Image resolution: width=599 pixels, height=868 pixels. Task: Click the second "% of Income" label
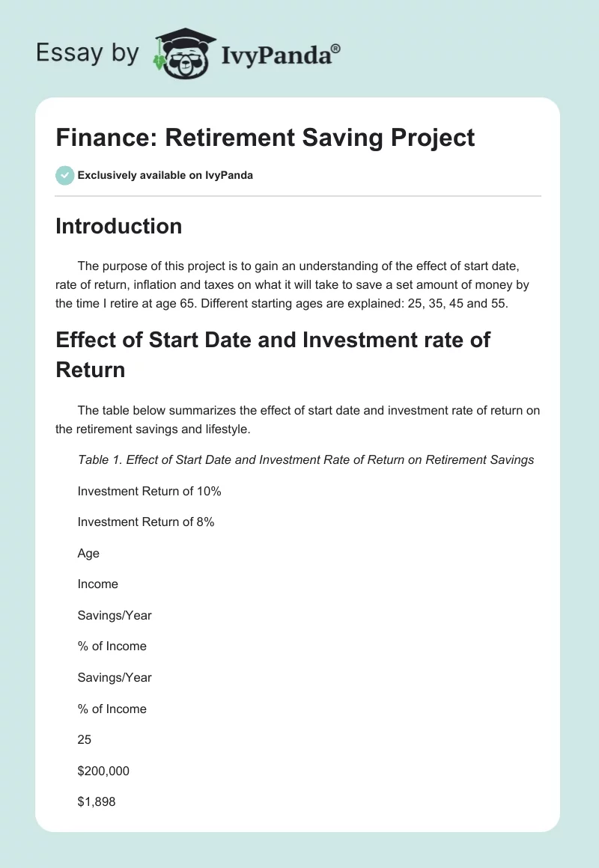tap(112, 709)
